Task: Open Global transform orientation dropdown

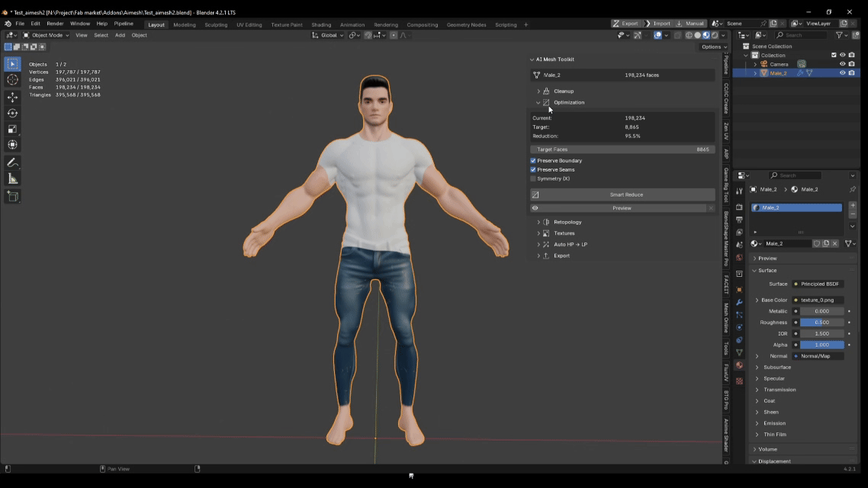Action: [328, 35]
